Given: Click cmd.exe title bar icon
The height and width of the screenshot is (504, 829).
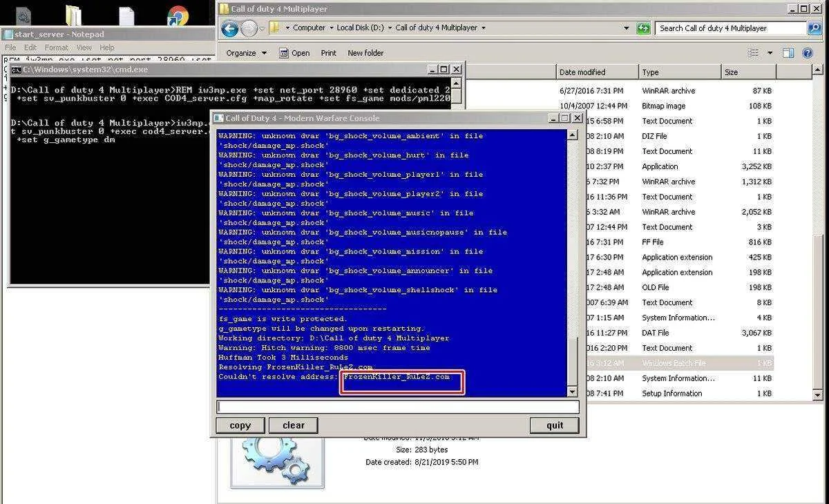Looking at the screenshot, I should [16, 70].
